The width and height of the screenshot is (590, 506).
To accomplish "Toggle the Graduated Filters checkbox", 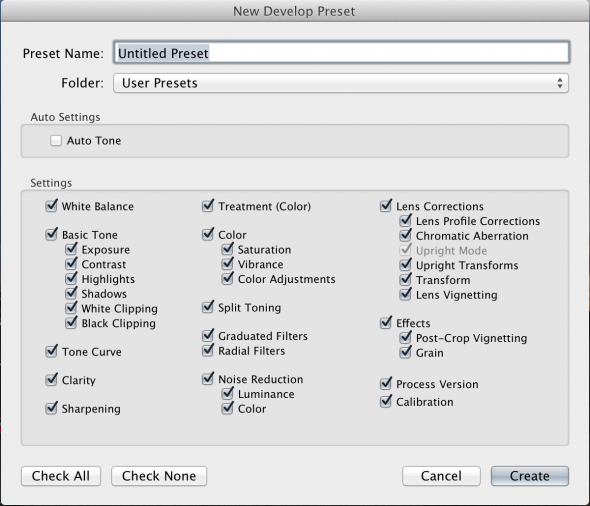I will 208,336.
